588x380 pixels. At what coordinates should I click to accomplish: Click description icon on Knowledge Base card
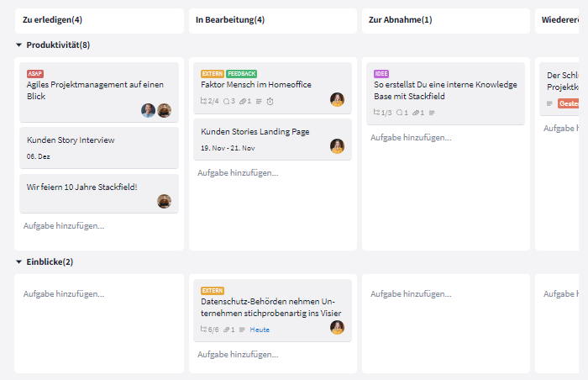tap(432, 112)
